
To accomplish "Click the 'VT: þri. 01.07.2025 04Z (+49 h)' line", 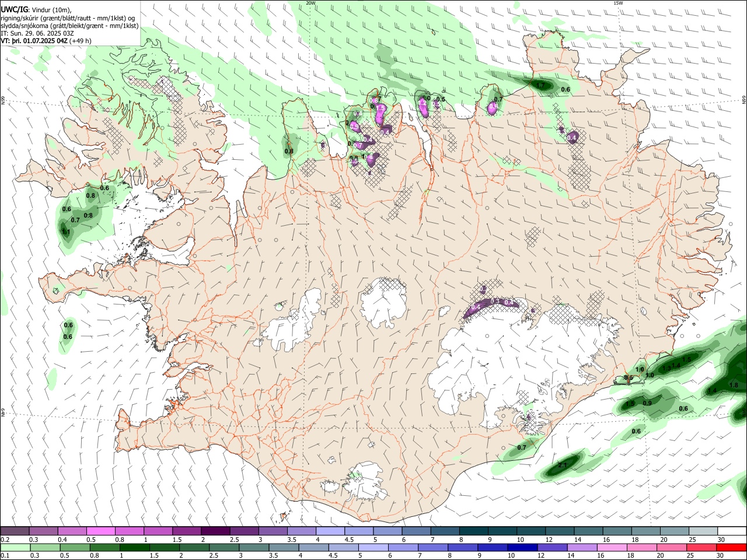I will tap(46, 41).
